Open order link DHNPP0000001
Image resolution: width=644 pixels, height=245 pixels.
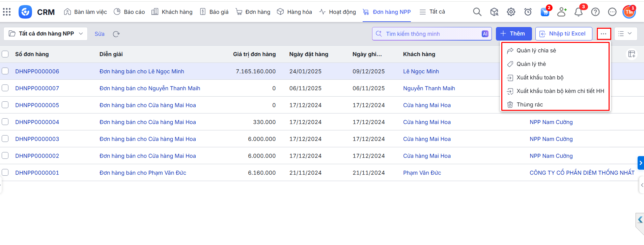(37, 173)
